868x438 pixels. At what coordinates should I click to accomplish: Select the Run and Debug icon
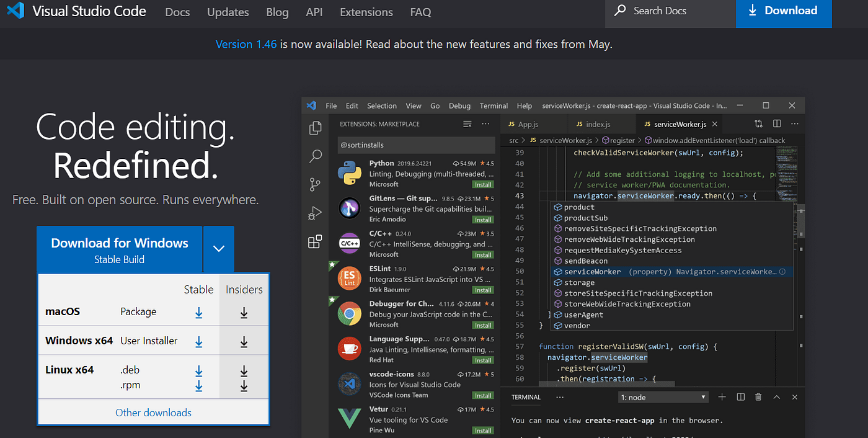(x=315, y=213)
